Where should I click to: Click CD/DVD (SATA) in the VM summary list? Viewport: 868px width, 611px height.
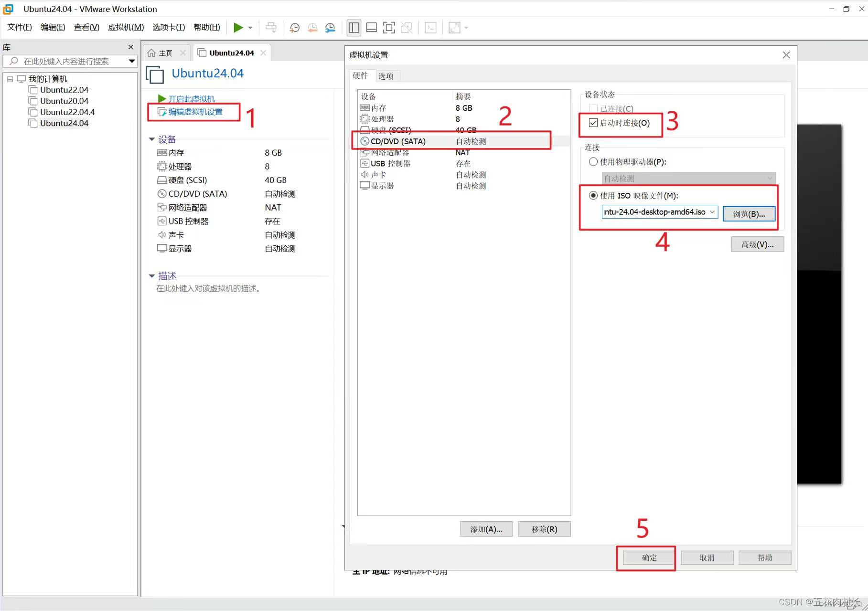tap(198, 194)
